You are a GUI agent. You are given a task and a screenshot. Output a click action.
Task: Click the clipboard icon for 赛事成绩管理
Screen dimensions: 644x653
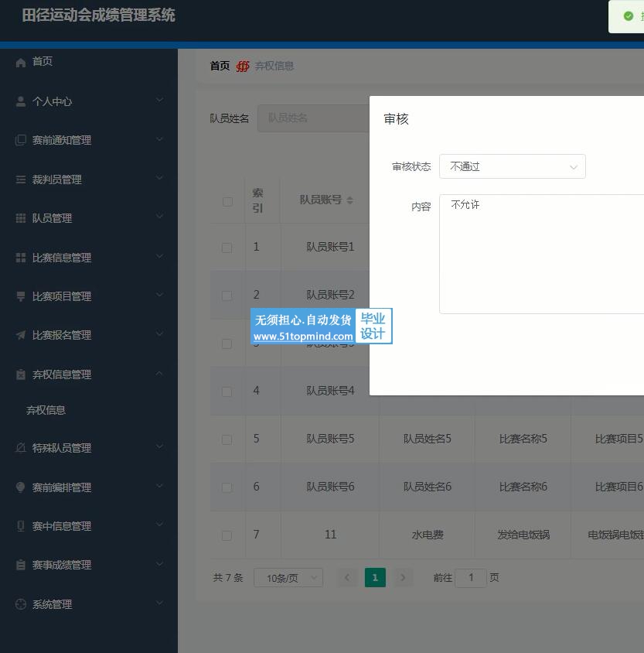click(20, 565)
